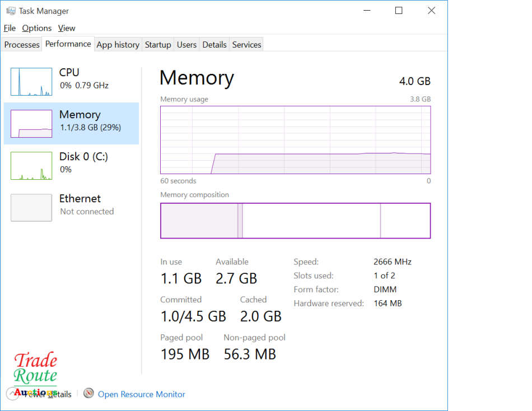The height and width of the screenshot is (411, 532).
Task: Select the Ethernet graph thumbnail
Action: pyautogui.click(x=31, y=208)
